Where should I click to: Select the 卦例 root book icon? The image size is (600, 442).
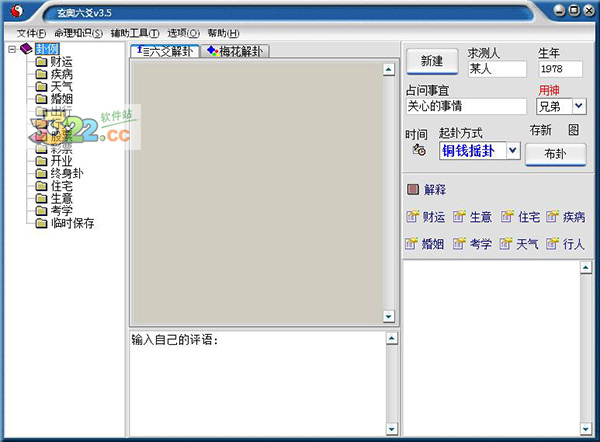(x=26, y=49)
